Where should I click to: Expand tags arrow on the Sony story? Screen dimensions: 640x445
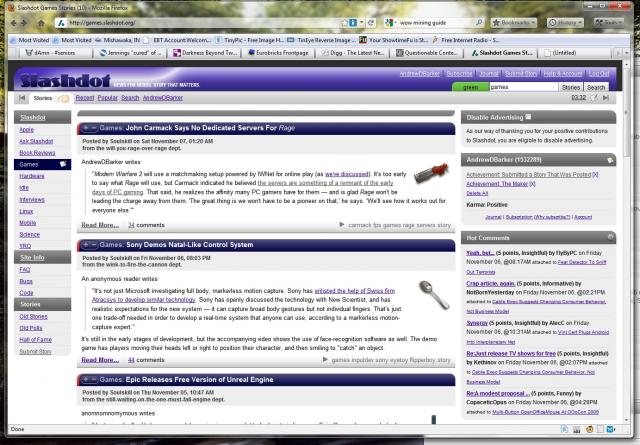point(325,360)
